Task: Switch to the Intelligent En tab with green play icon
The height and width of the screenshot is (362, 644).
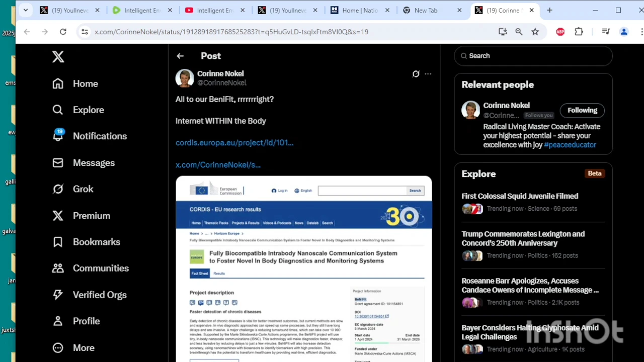Action: coord(142,10)
